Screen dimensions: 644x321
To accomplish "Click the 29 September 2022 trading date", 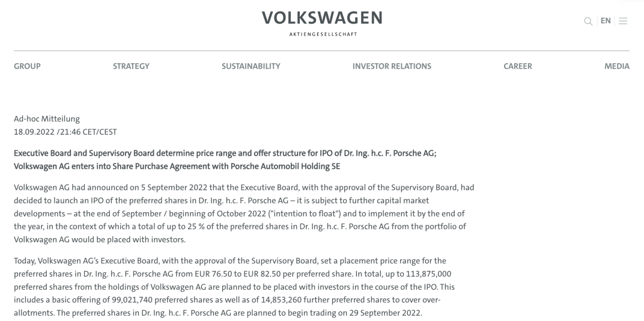I will click(385, 313).
